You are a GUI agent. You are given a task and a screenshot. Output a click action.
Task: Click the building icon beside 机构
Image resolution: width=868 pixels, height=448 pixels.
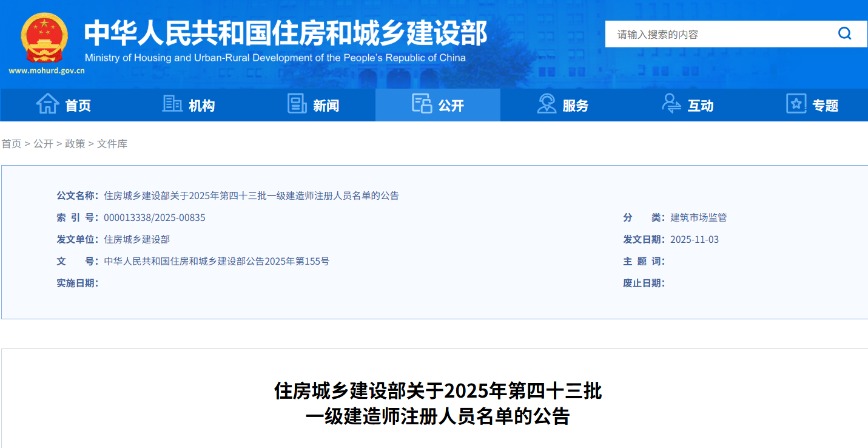click(x=172, y=104)
